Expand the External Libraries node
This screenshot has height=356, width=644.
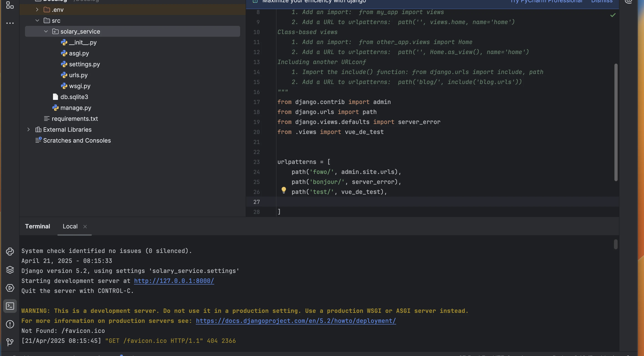click(x=28, y=130)
